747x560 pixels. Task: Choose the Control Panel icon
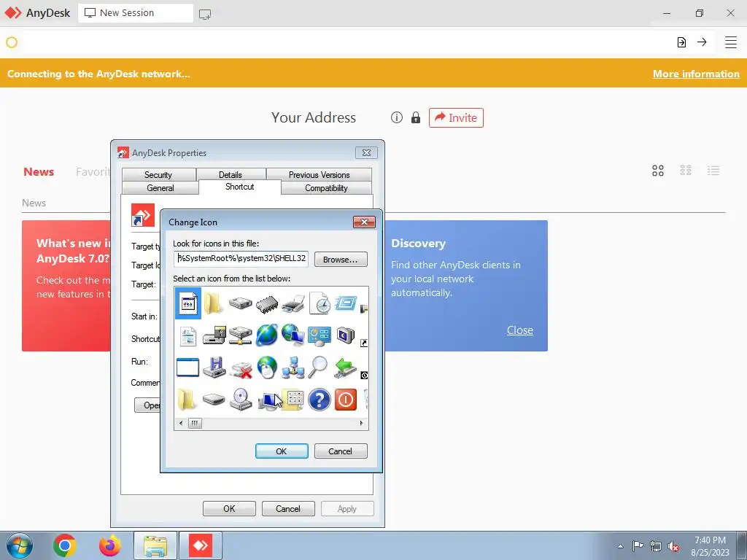click(320, 336)
